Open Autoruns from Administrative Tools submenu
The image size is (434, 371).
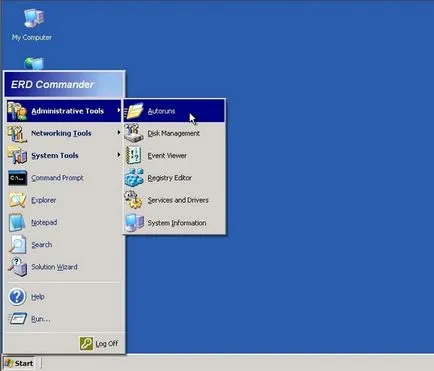pyautogui.click(x=174, y=111)
